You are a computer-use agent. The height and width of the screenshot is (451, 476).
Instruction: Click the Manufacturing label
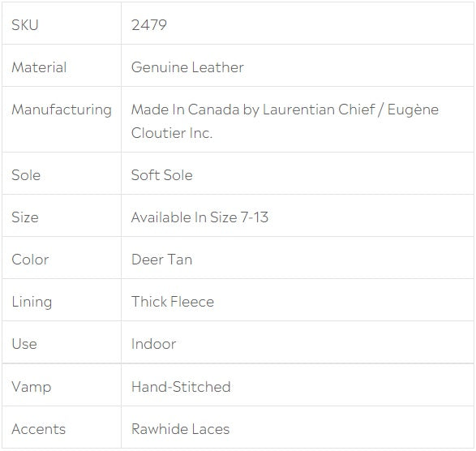click(x=62, y=110)
